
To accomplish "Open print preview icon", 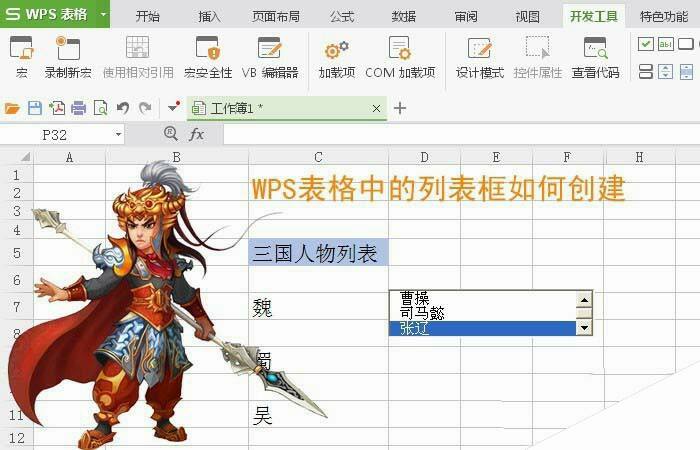I will coord(100,108).
